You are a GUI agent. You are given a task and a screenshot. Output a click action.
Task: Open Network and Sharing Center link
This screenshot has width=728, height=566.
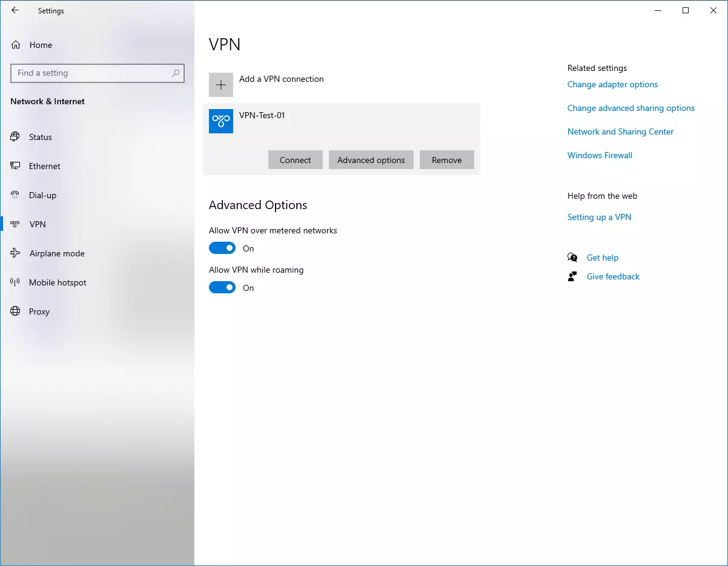pyautogui.click(x=620, y=132)
